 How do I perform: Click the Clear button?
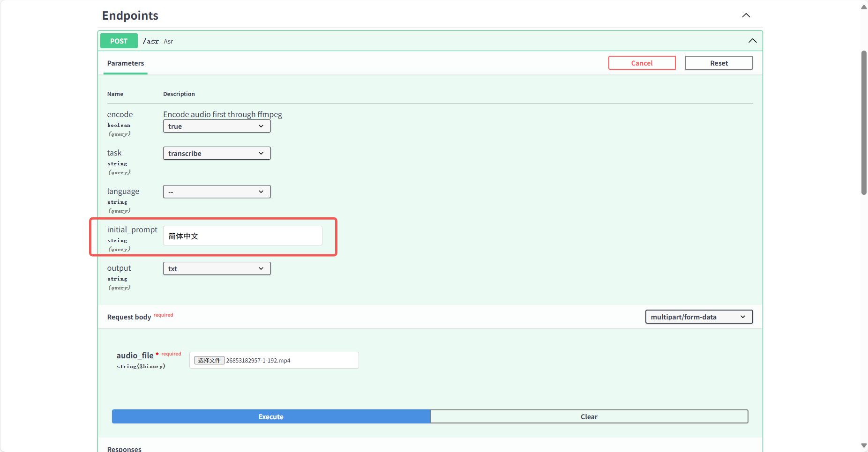[589, 417]
